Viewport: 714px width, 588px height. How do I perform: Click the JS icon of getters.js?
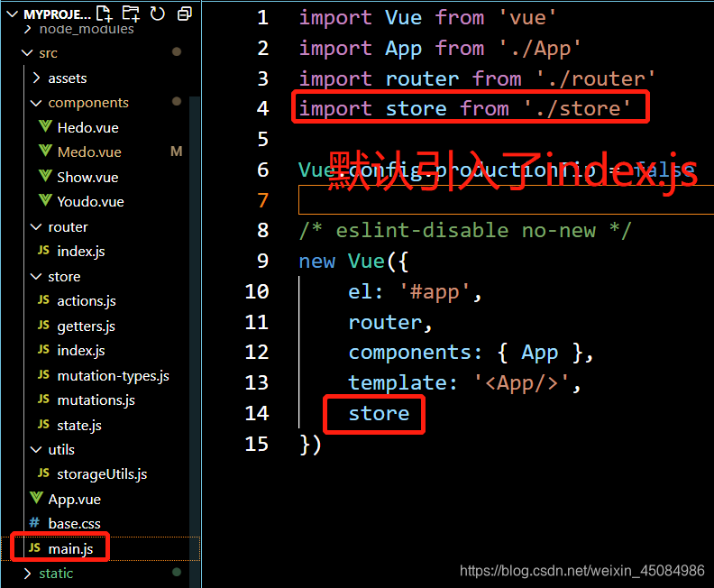coord(43,325)
